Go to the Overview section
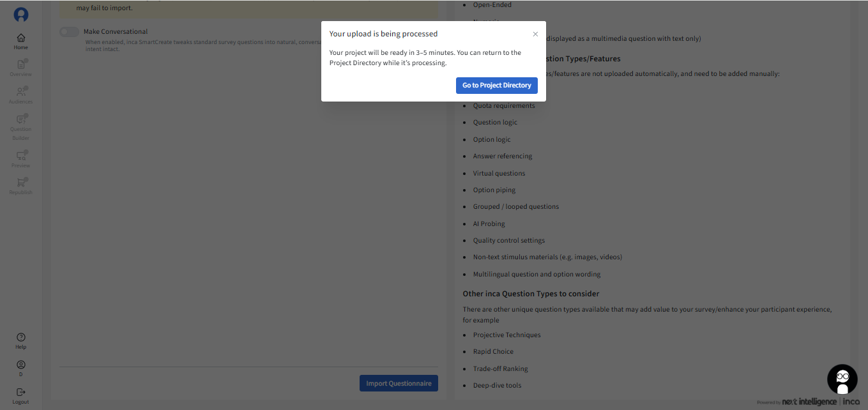868x410 pixels. (21, 68)
